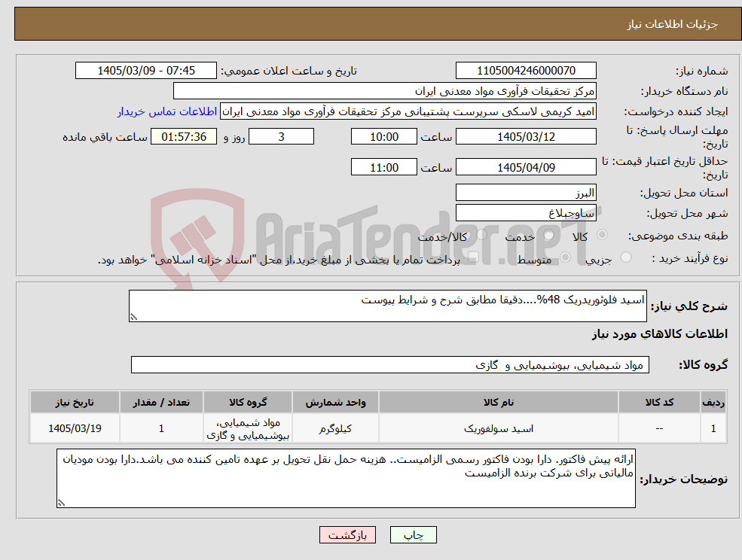Viewport: 742px width, 560px height.
Task: Click the response deadline hour 10:00 field
Action: coord(383,137)
